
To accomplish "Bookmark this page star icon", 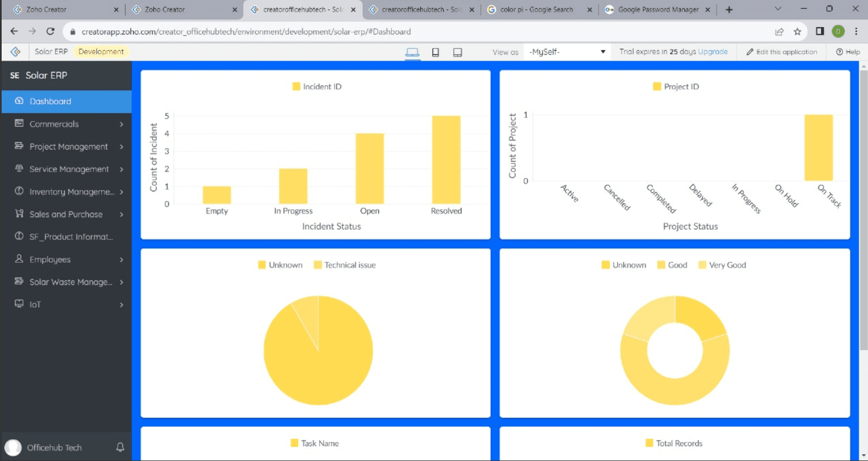I will pos(797,31).
